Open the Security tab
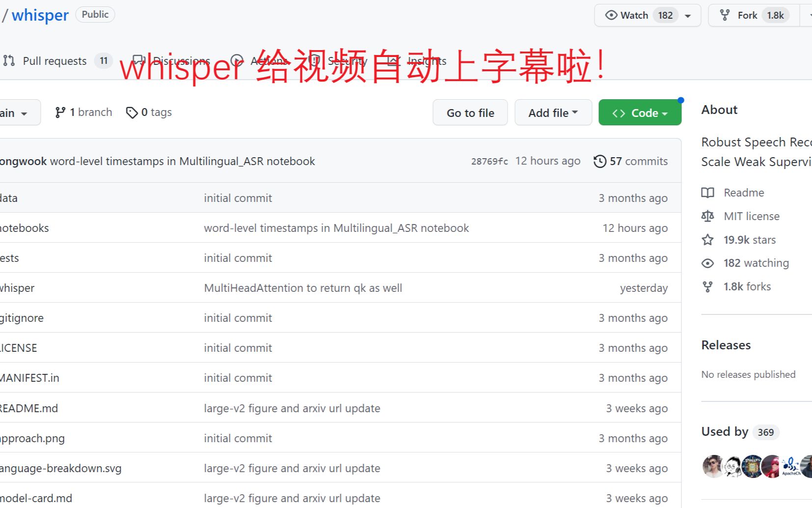812x508 pixels. (338, 61)
